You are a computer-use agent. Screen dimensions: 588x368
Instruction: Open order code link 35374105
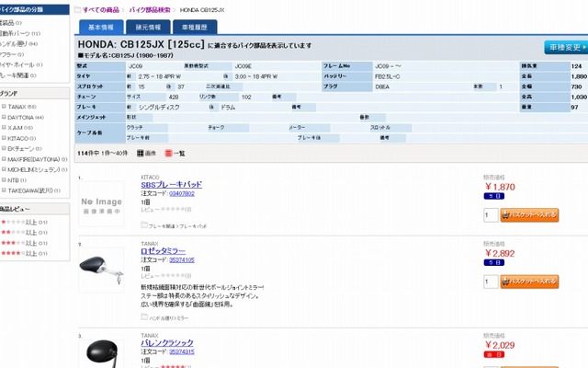(182, 259)
